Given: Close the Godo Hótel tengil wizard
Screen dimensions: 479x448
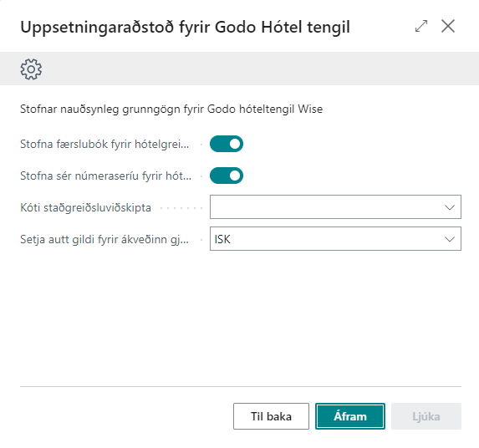Looking at the screenshot, I should click(448, 26).
